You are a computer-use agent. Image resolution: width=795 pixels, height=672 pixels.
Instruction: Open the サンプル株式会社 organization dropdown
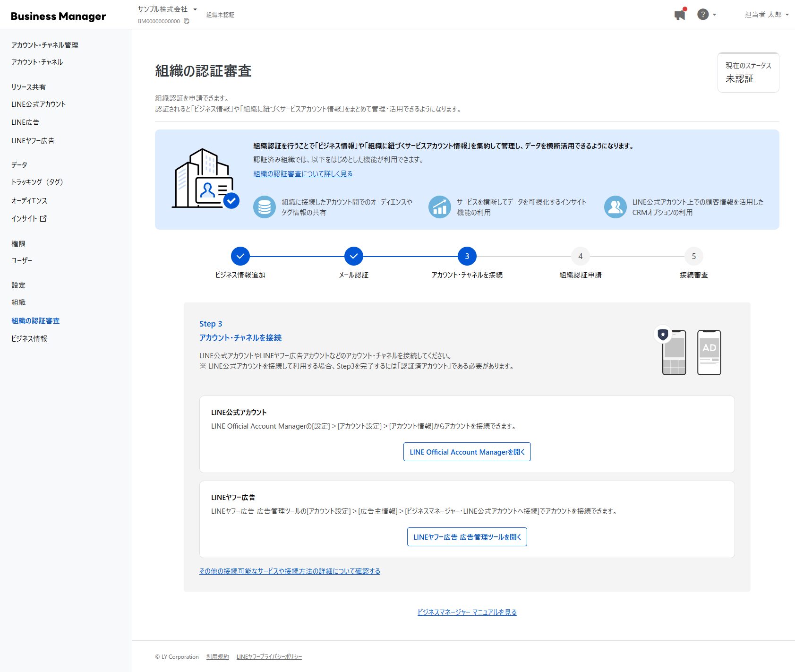pyautogui.click(x=168, y=9)
